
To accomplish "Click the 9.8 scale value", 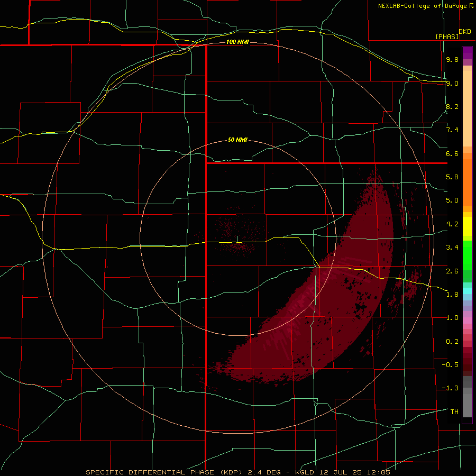I will pos(452,59).
